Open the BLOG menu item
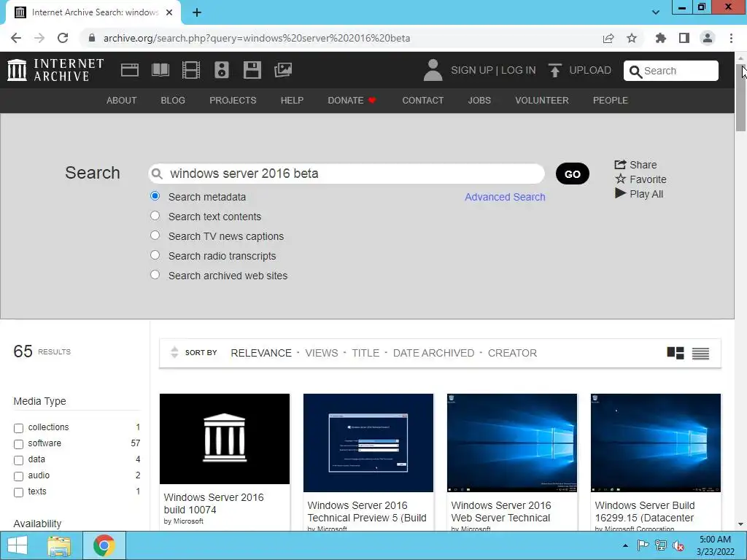 [x=173, y=101]
